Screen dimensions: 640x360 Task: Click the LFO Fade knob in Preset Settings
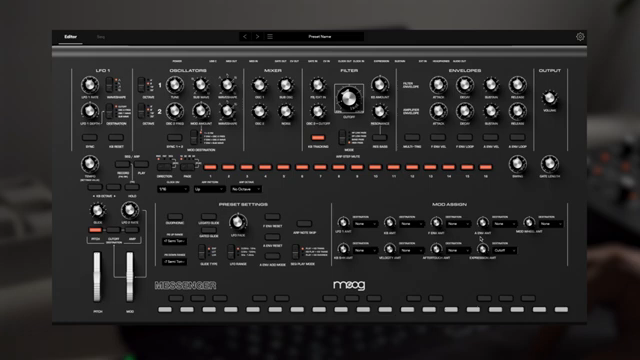coord(238,222)
